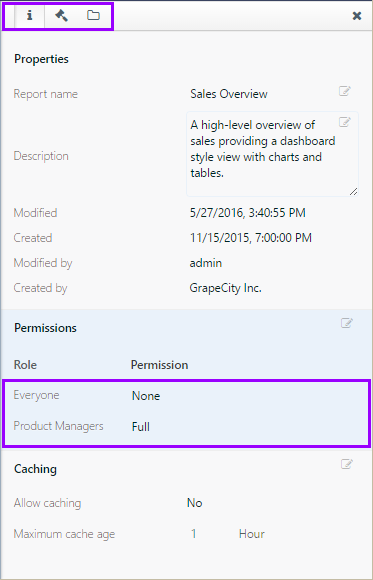Click the Caching section header
The height and width of the screenshot is (580, 373).
click(36, 469)
